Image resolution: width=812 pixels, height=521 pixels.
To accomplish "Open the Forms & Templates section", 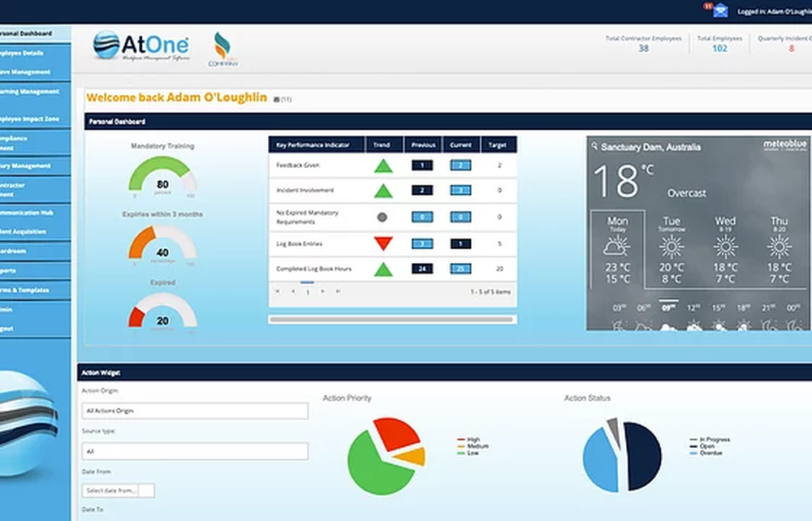I will [32, 291].
